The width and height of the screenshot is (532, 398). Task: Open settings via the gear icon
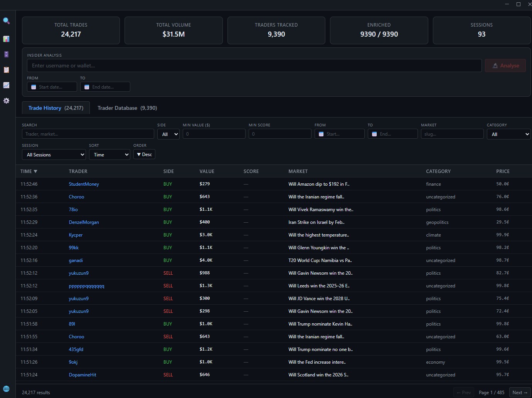coord(6,101)
